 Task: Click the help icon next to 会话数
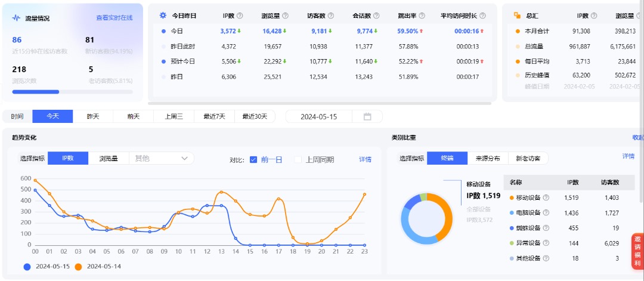tap(375, 16)
